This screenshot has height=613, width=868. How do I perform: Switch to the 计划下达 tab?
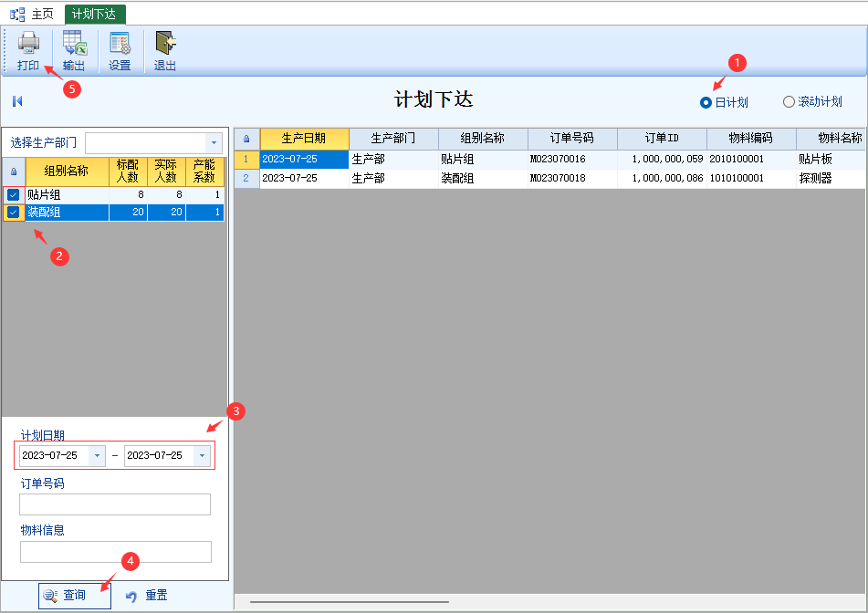coord(94,14)
